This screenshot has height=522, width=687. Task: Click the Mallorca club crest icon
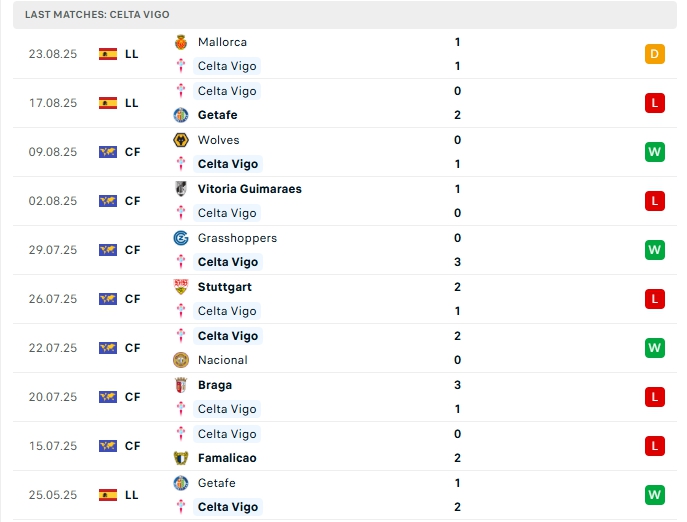181,42
